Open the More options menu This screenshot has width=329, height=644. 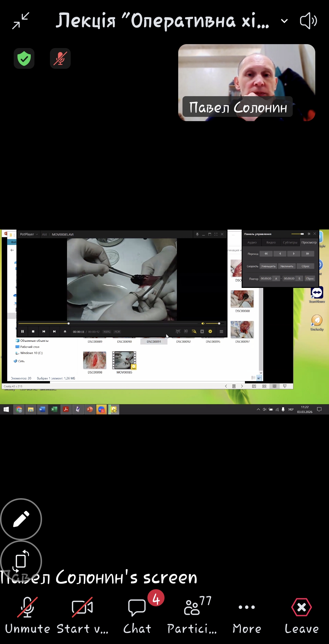[x=247, y=615]
